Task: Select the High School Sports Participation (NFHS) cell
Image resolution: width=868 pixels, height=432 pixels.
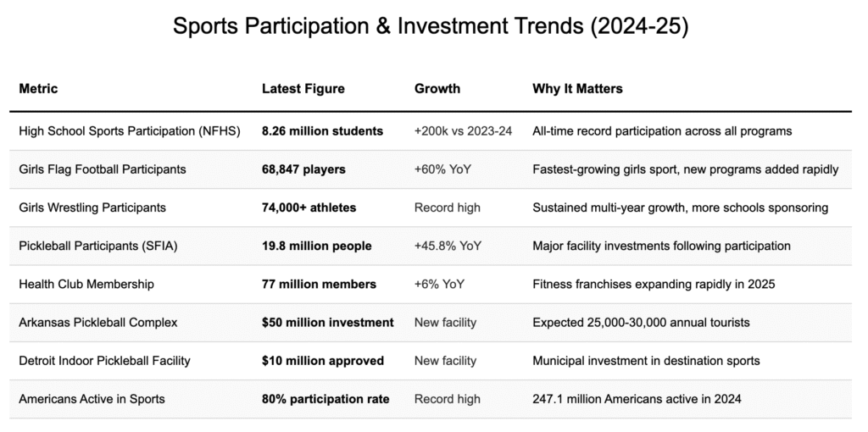Action: (130, 131)
